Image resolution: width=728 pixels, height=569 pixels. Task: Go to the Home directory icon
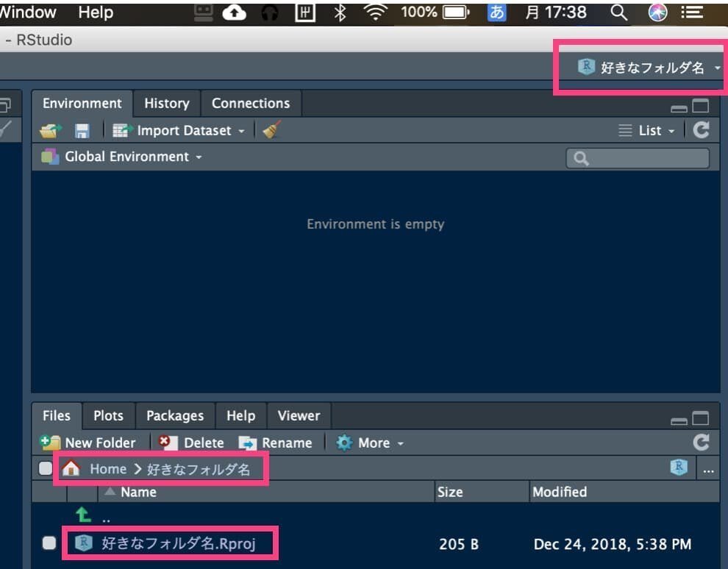tap(71, 468)
